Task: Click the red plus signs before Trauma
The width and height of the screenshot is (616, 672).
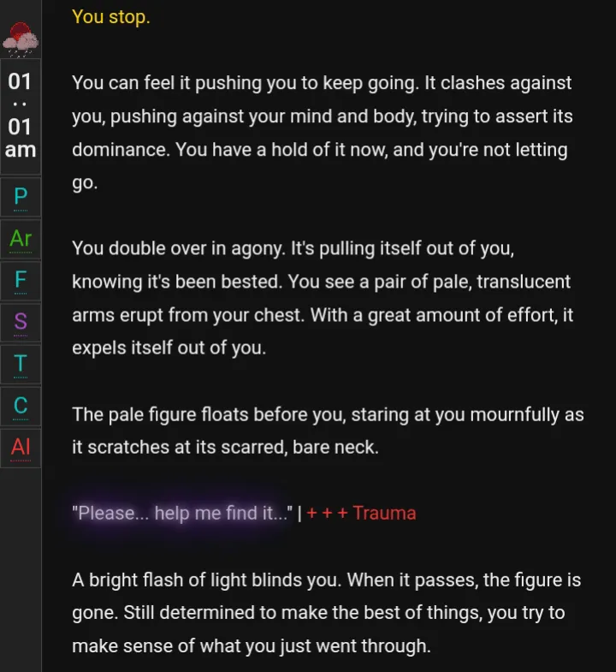Action: 327,514
